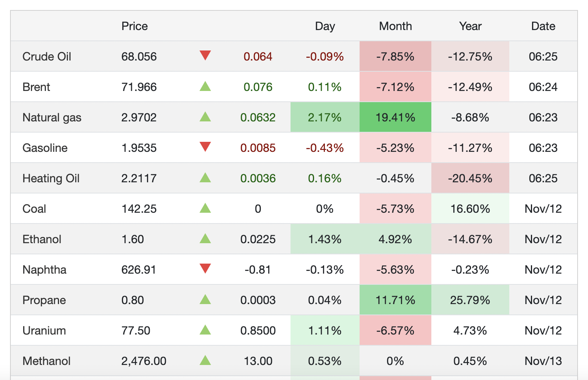588x380 pixels.
Task: Click the Date column header
Action: [543, 26]
